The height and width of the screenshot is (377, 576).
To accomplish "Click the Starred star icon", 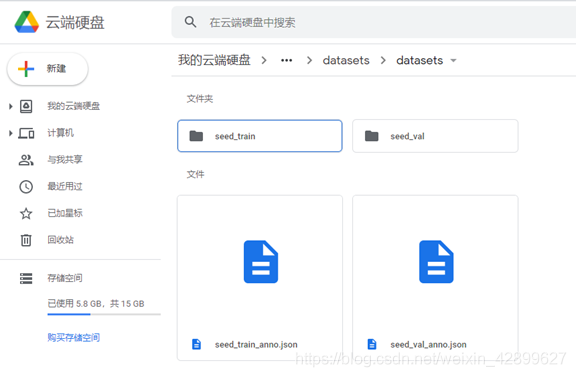I will 26,213.
